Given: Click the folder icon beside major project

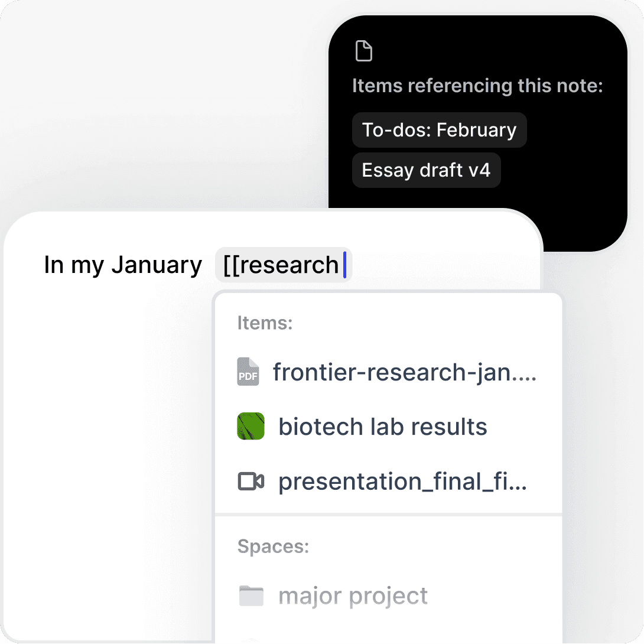Looking at the screenshot, I should pyautogui.click(x=251, y=596).
